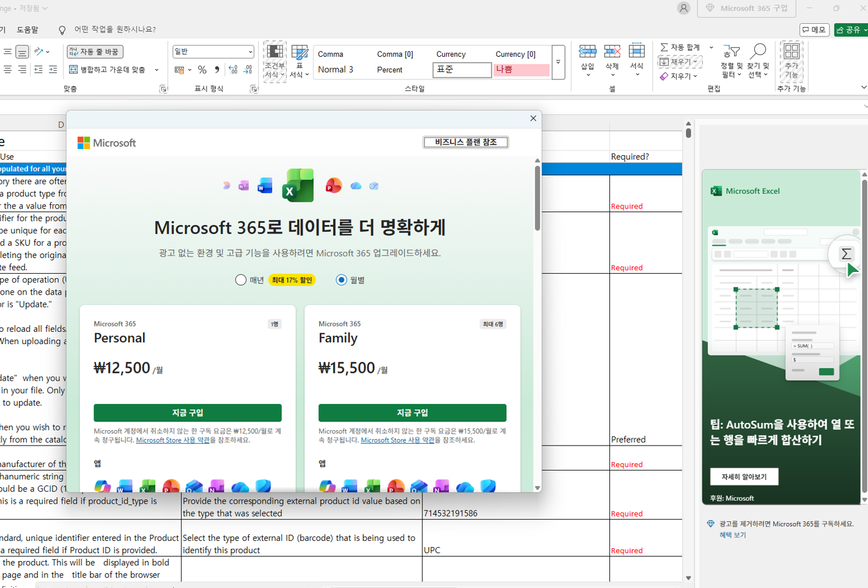This screenshot has height=588, width=868.
Task: Select the monthly (월별) billing radio
Action: [342, 280]
